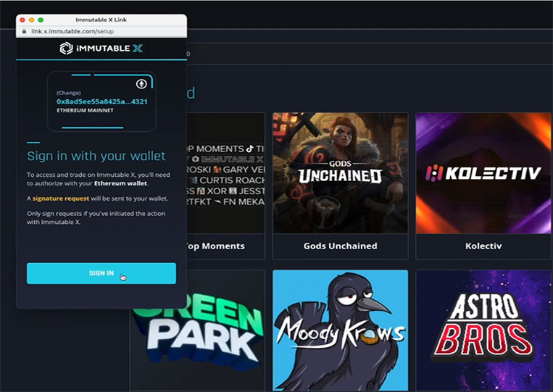The height and width of the screenshot is (392, 553).
Task: Open the Kolectiv collection thumbnail
Action: coord(483,173)
